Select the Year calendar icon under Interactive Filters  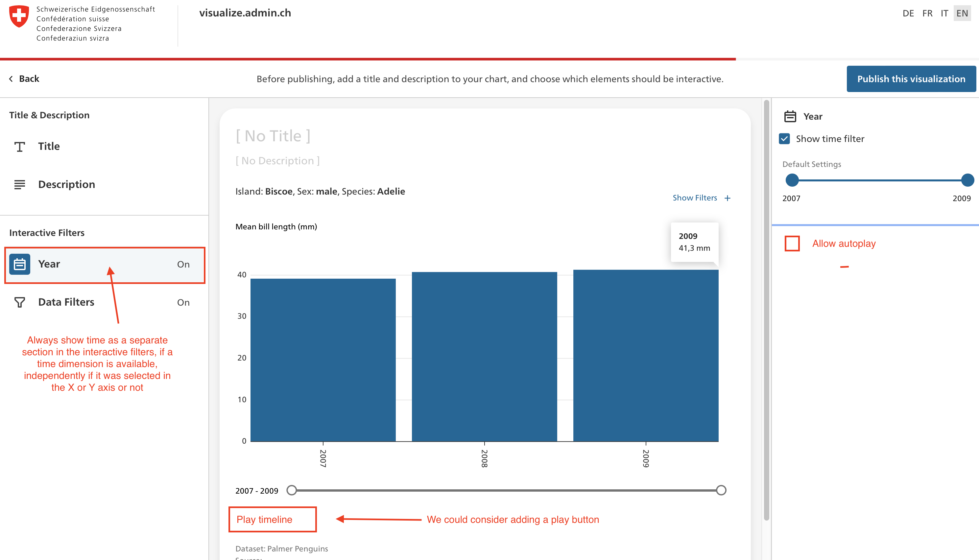point(20,264)
